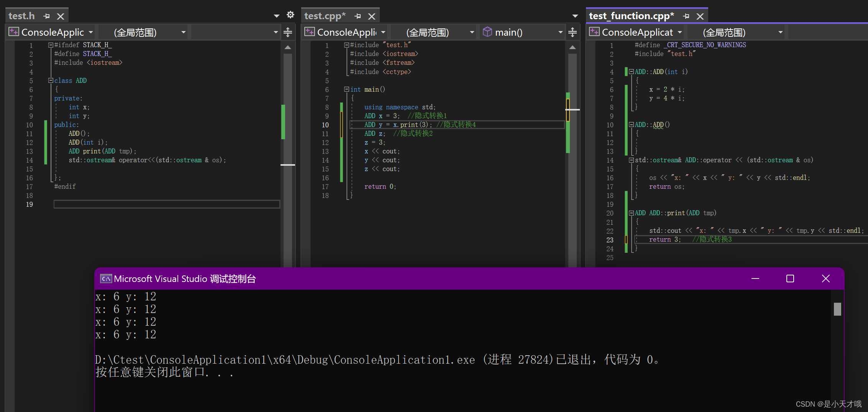Click the split view icon next to test.h's dropdown arrow
868x412 pixels.
click(287, 32)
